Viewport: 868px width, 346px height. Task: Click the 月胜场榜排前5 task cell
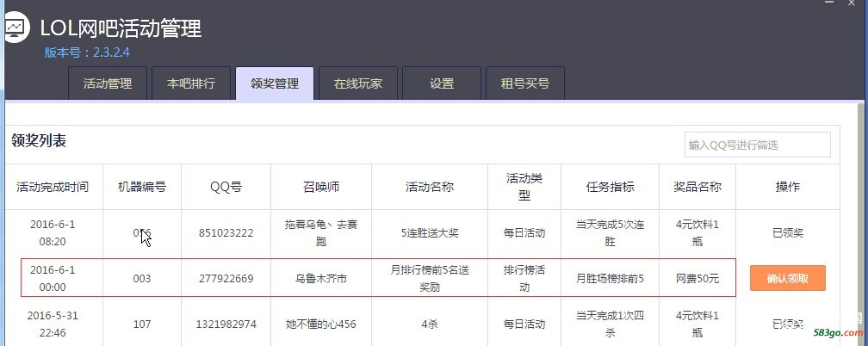pyautogui.click(x=610, y=279)
